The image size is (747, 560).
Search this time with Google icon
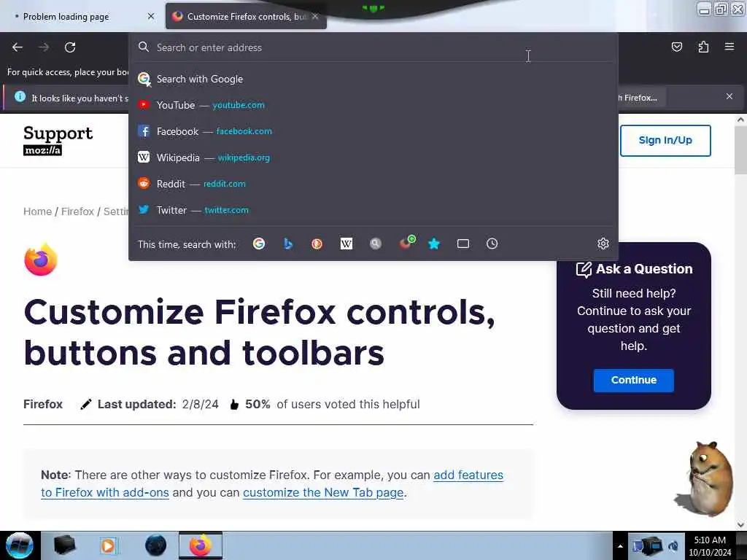click(259, 244)
